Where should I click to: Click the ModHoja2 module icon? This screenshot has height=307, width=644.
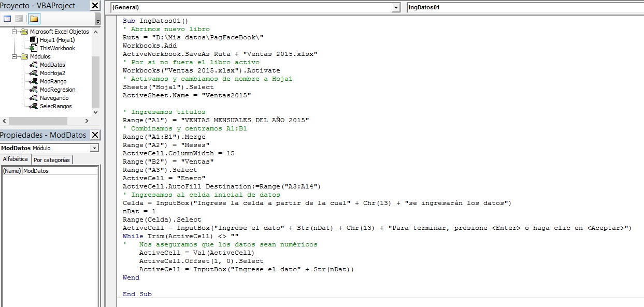pos(34,73)
